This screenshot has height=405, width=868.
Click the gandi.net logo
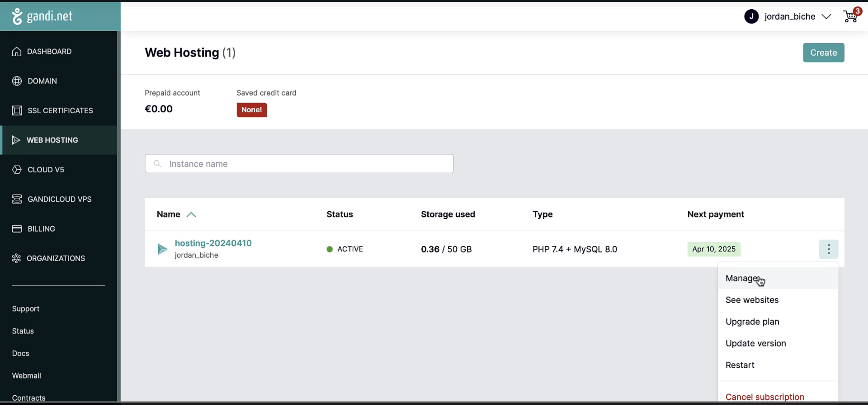pyautogui.click(x=42, y=16)
